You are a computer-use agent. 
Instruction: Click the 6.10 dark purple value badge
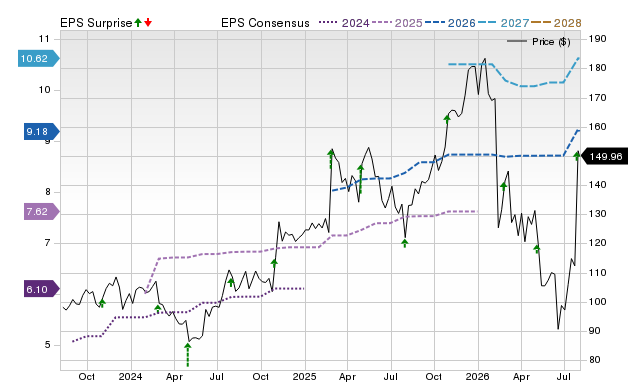[42, 289]
